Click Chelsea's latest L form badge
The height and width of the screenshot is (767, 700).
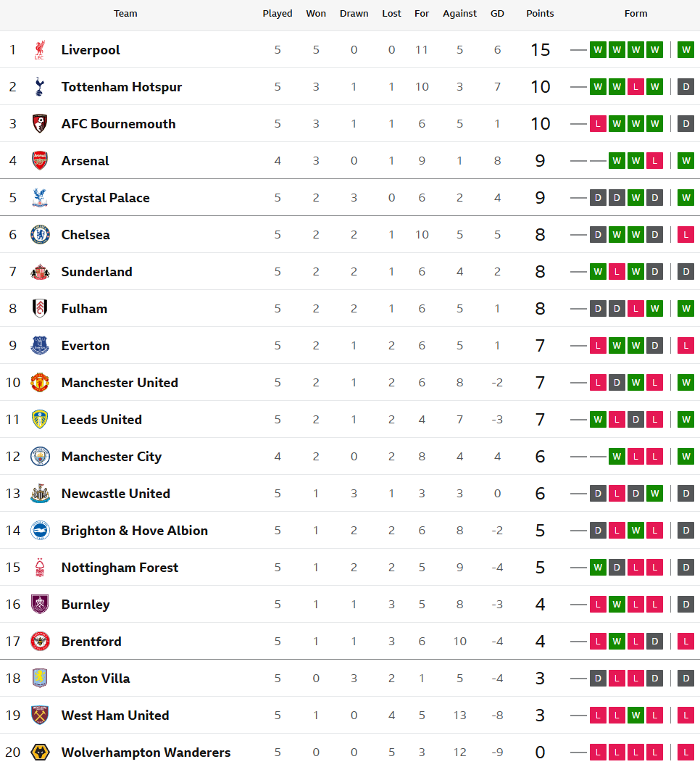686,235
